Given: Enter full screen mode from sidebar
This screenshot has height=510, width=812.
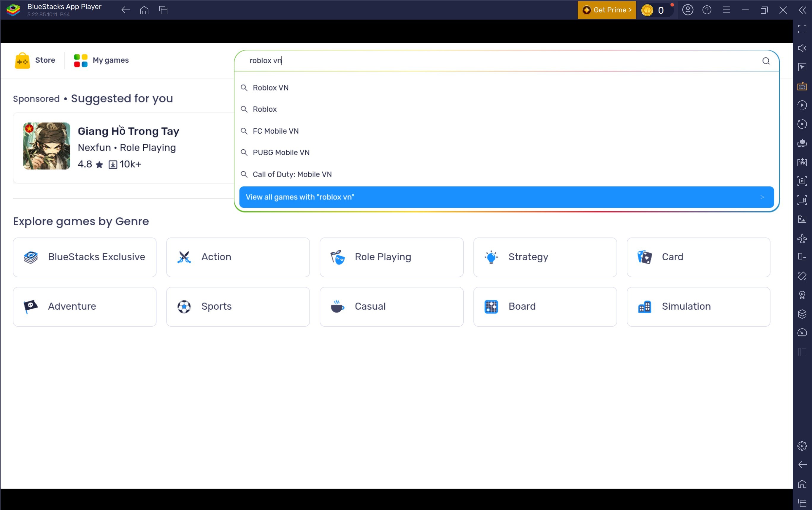Looking at the screenshot, I should (802, 29).
